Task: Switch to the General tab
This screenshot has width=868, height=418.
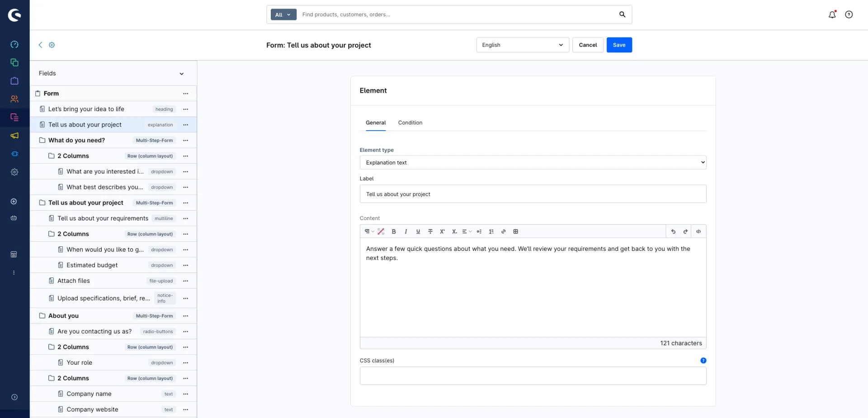Action: (x=376, y=123)
